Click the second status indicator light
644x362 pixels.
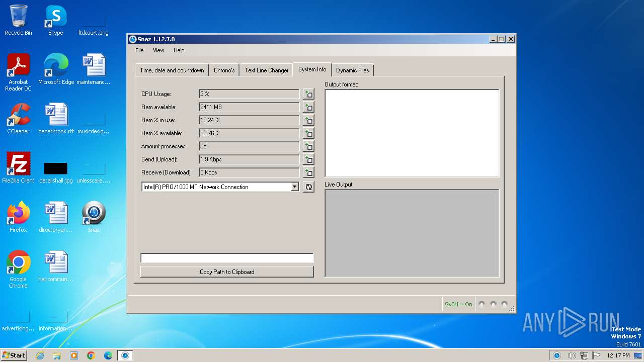tap(493, 304)
